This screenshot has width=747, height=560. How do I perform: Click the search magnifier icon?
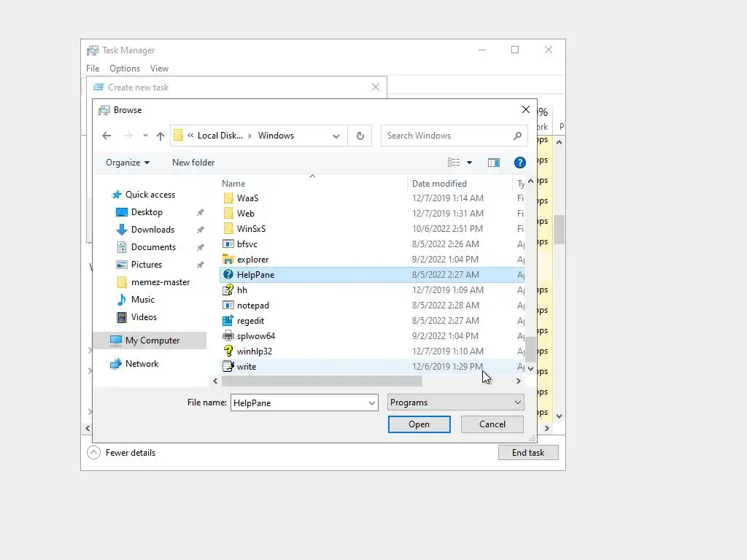517,136
